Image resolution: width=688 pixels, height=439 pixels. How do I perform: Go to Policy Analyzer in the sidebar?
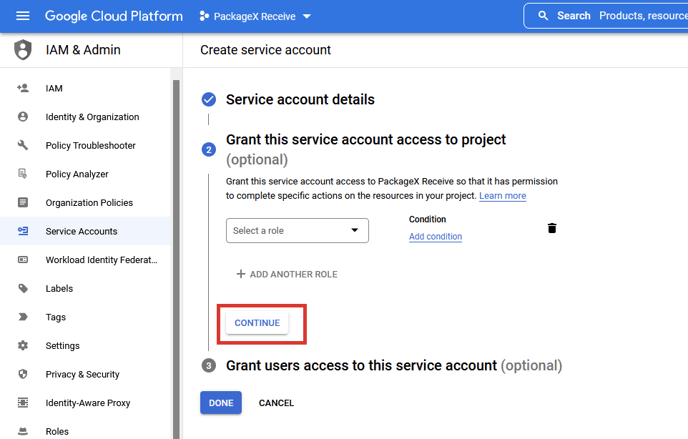76,174
